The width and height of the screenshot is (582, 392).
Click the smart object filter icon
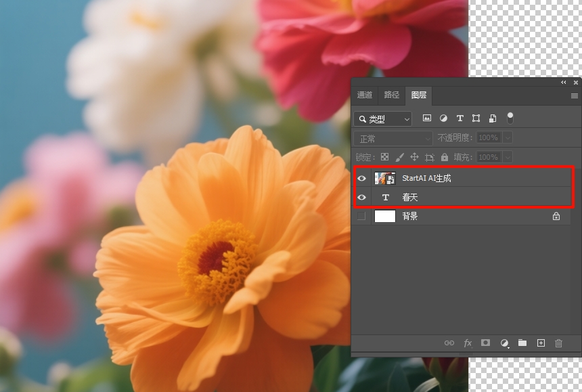pyautogui.click(x=493, y=118)
